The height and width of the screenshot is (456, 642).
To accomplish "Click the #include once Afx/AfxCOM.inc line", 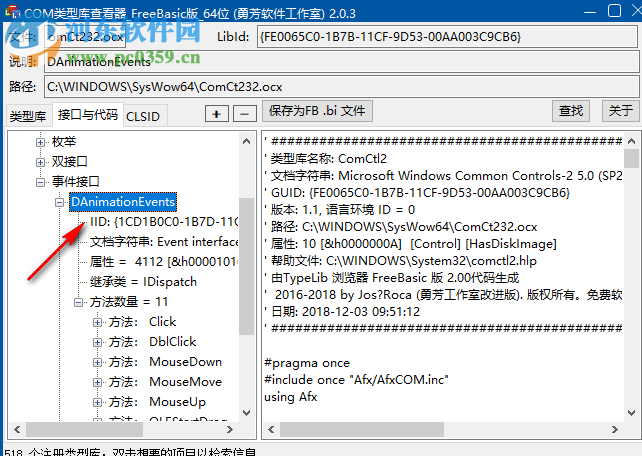I will (356, 379).
